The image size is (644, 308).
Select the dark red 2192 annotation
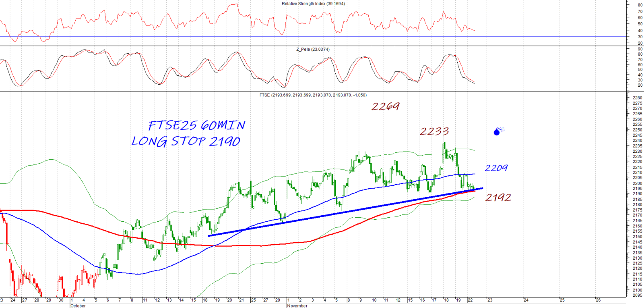click(498, 197)
